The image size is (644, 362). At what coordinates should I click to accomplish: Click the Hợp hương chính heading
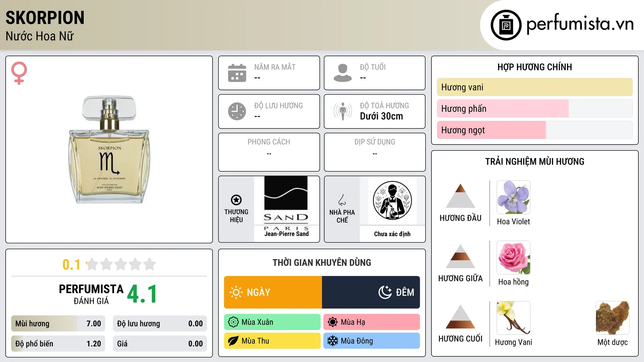(x=535, y=67)
